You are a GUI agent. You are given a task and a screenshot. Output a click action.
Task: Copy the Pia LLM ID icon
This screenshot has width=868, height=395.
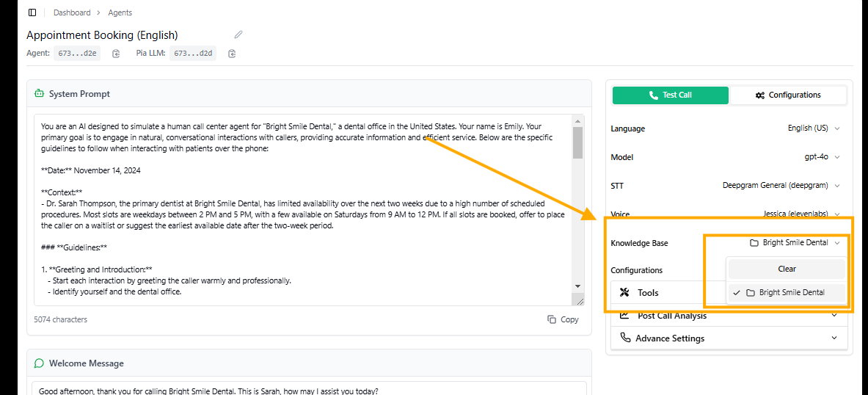[x=232, y=54]
